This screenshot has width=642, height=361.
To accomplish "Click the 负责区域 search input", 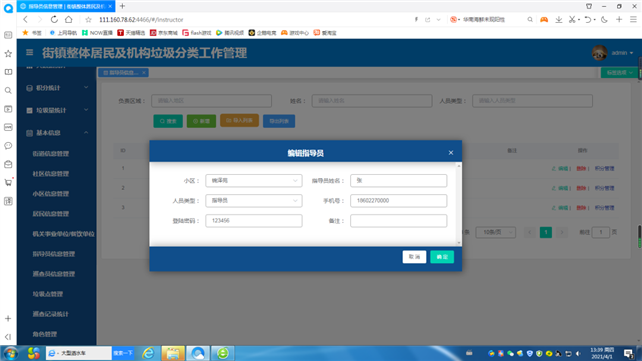I will [x=211, y=101].
